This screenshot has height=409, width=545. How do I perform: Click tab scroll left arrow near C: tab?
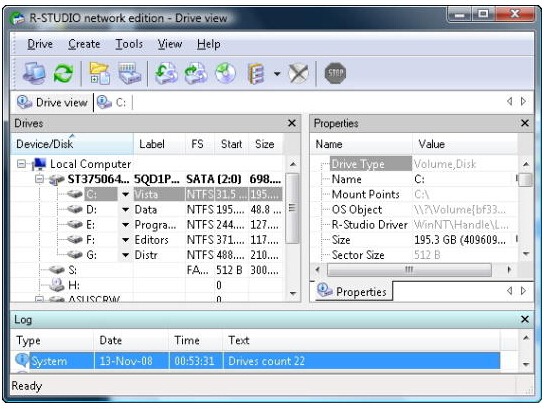pyautogui.click(x=510, y=101)
